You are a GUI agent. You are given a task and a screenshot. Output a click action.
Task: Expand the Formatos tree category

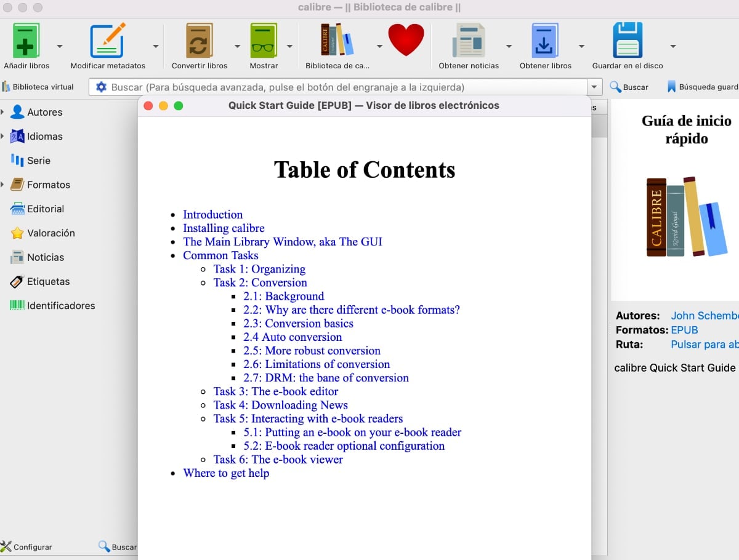tap(3, 185)
